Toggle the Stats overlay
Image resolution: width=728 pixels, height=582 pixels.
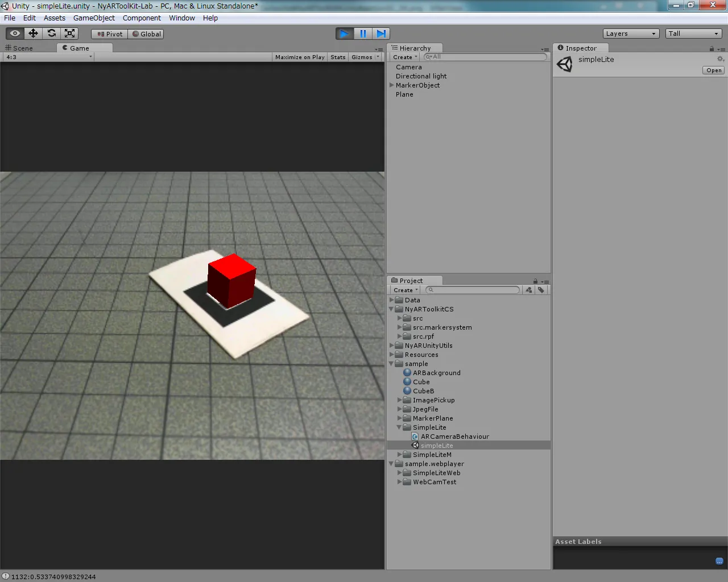pos(338,57)
